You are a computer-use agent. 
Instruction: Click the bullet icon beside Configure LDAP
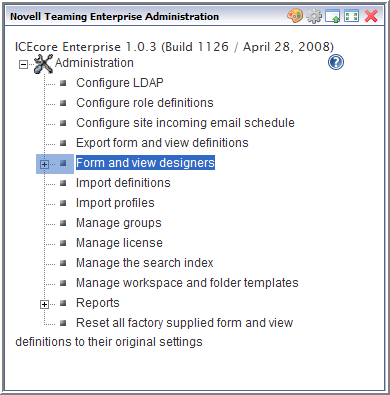[63, 83]
